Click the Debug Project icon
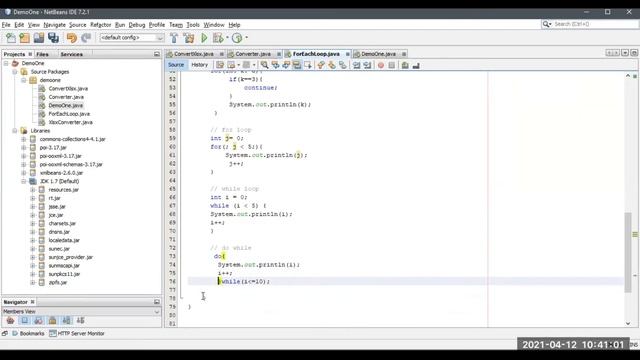 218,38
